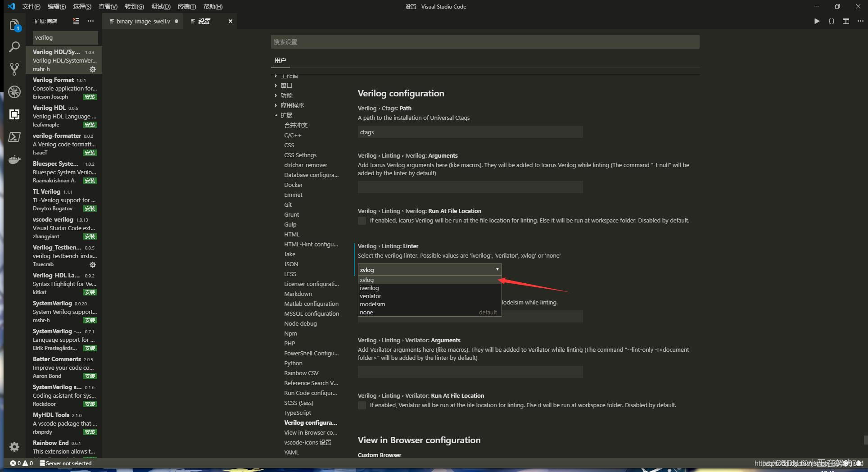This screenshot has width=868, height=472.
Task: Clear extensions search results icon
Action: 76,21
